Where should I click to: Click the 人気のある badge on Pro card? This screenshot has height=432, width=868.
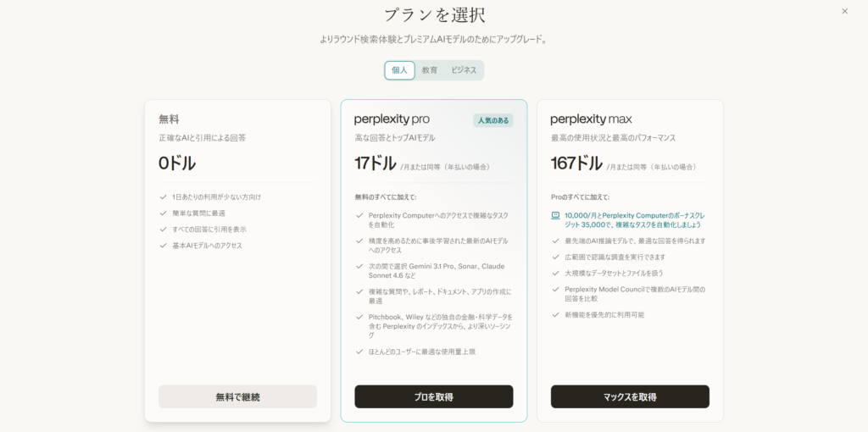[493, 120]
